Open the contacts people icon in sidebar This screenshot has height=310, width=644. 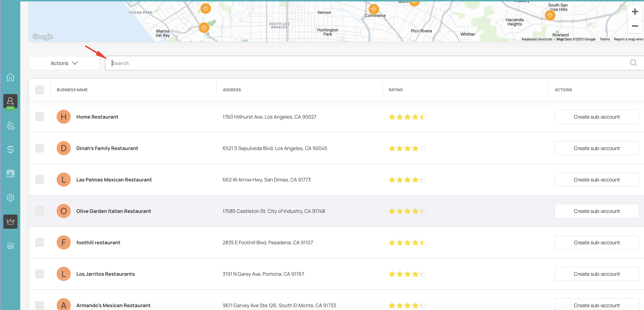pos(10,125)
